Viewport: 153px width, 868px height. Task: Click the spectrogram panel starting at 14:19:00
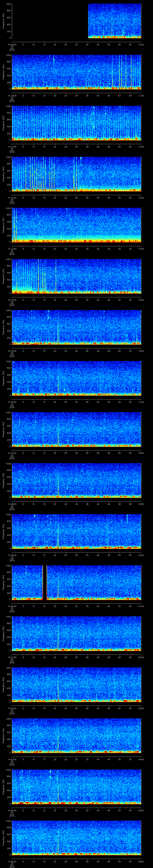(x=77, y=531)
